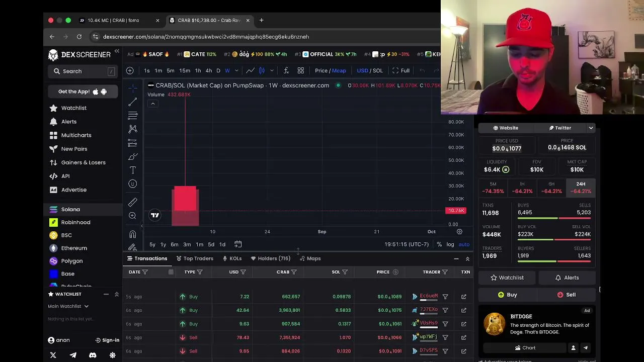The width and height of the screenshot is (644, 362).
Task: Select the long position forecasting tool
Action: [x=133, y=143]
